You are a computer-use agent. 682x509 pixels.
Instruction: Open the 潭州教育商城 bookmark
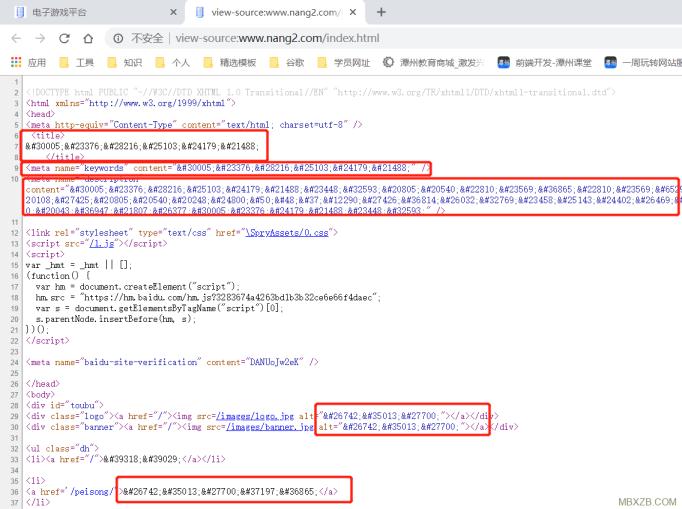[434, 63]
